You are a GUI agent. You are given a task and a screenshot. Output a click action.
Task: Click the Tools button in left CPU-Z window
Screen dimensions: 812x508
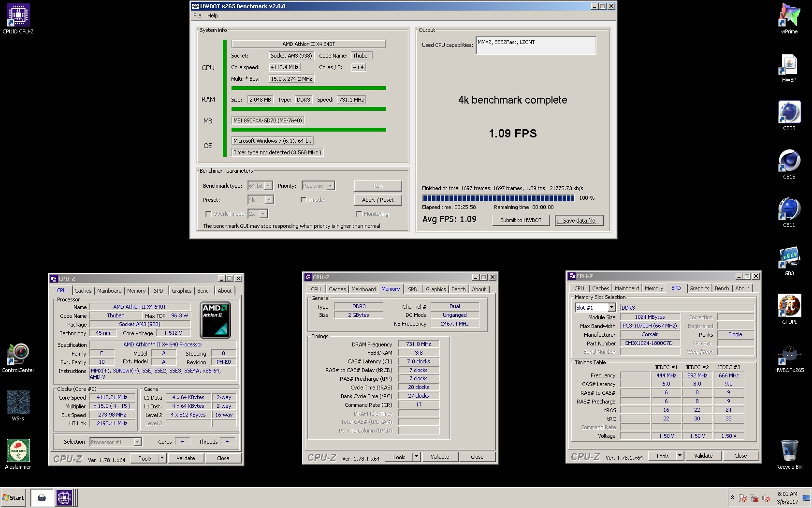(145, 458)
